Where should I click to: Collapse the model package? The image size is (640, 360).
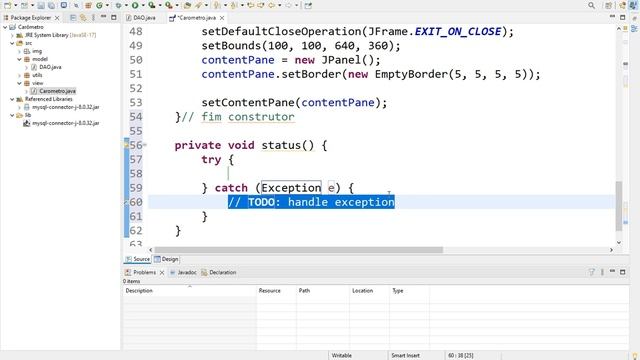[x=19, y=59]
